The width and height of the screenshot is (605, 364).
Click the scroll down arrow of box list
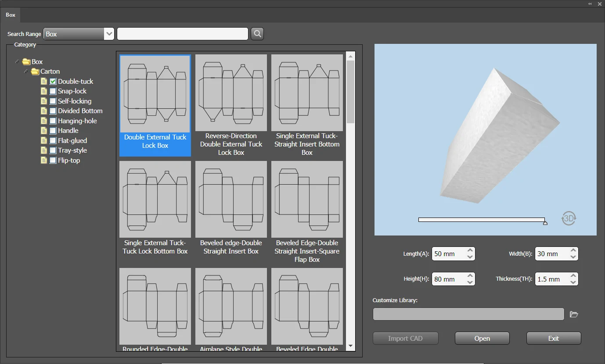click(350, 346)
